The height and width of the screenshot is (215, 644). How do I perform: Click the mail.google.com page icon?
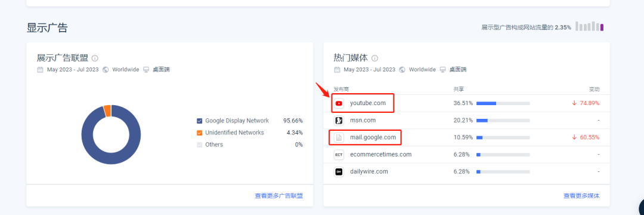(339, 138)
